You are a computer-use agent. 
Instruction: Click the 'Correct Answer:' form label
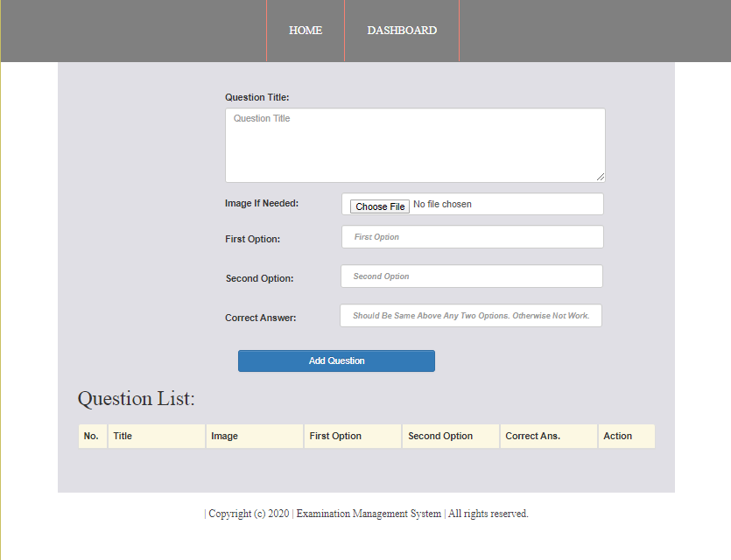click(x=260, y=318)
